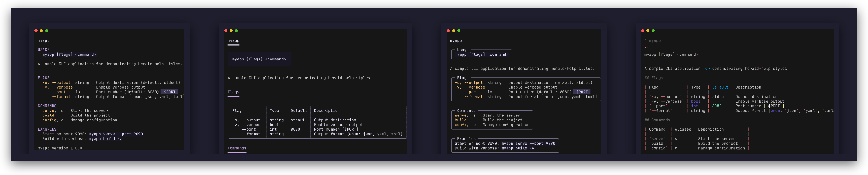Click 'stdout' cell in bordered flags table
The image size is (868, 175).
pos(297,120)
